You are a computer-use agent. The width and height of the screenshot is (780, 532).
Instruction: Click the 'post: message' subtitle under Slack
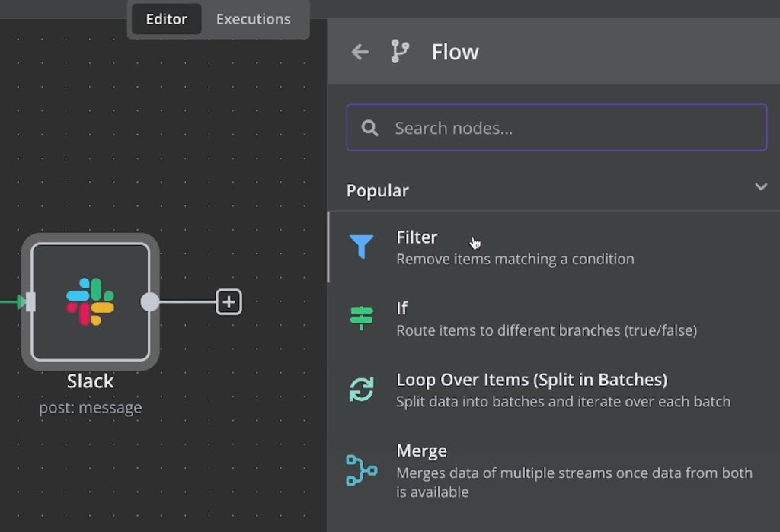pos(90,408)
